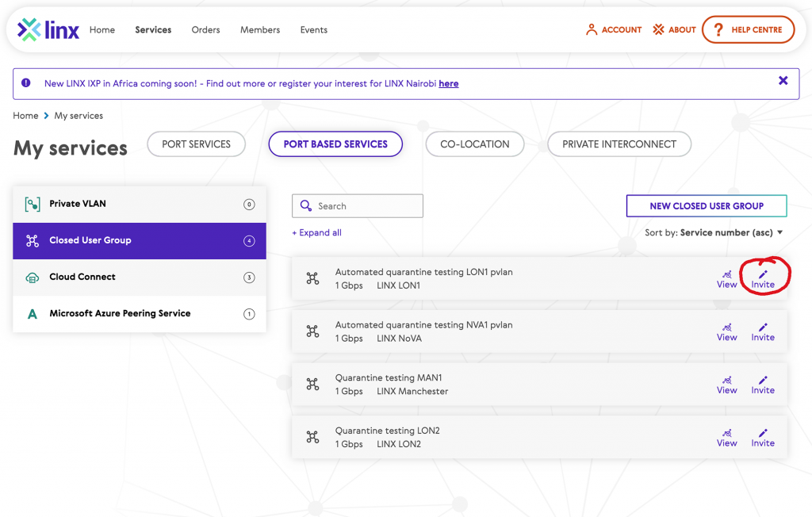Click the 'Automated quarantine testing NVA1 pvlan' title
This screenshot has width=812, height=517.
tap(423, 325)
